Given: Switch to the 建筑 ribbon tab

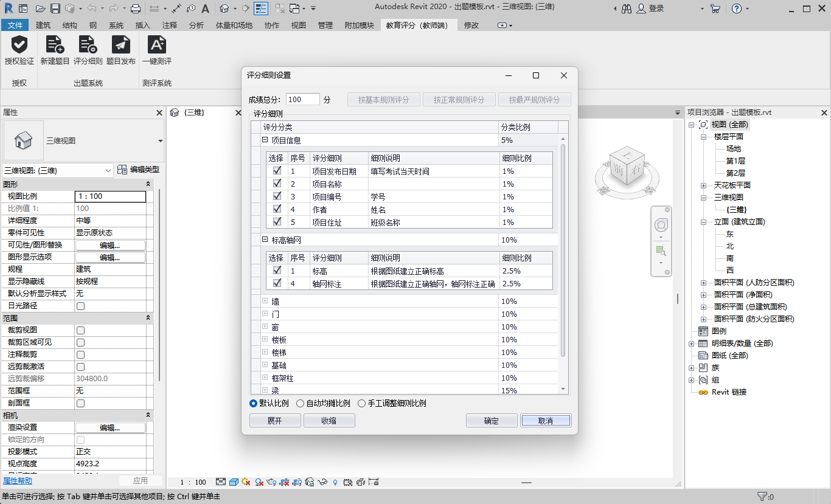Looking at the screenshot, I should click(43, 25).
